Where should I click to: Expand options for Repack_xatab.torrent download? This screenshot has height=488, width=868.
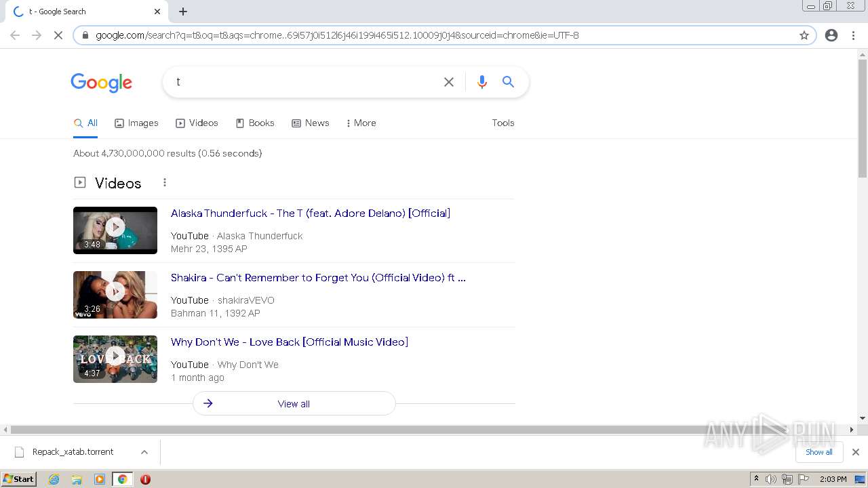click(x=144, y=452)
